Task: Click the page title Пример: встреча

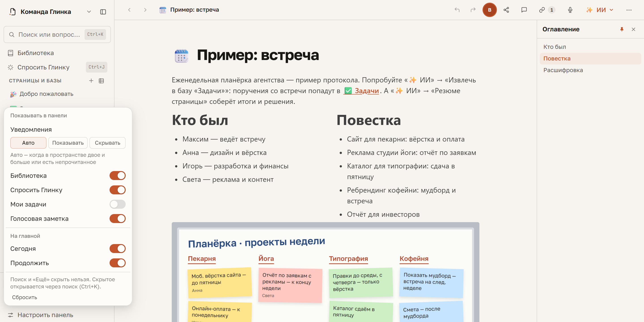Action: (258, 55)
